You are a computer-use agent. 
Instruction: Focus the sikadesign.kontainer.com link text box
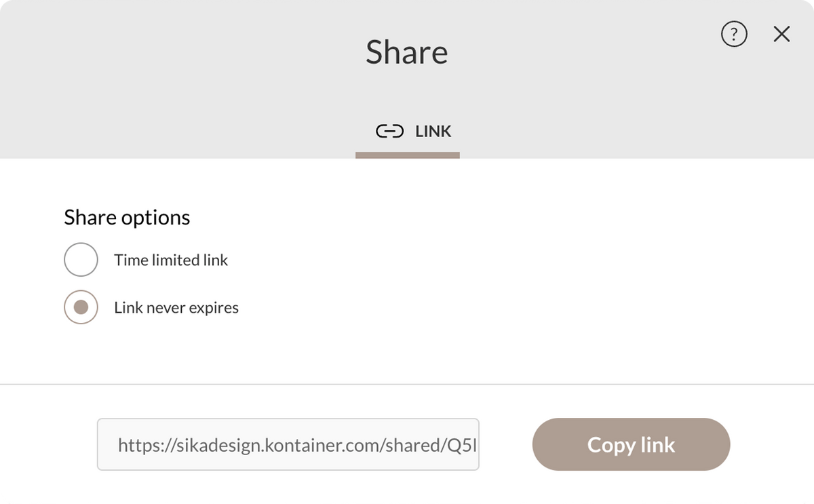pyautogui.click(x=288, y=444)
